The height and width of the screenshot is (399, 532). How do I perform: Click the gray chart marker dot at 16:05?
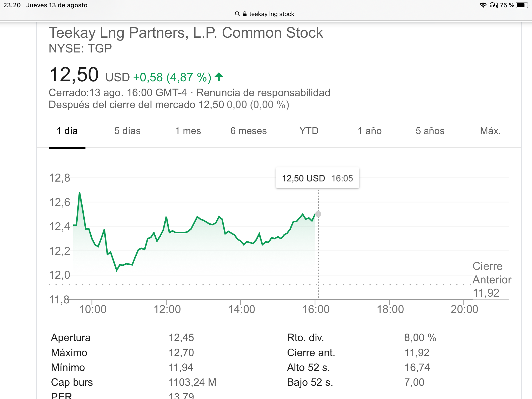point(318,214)
